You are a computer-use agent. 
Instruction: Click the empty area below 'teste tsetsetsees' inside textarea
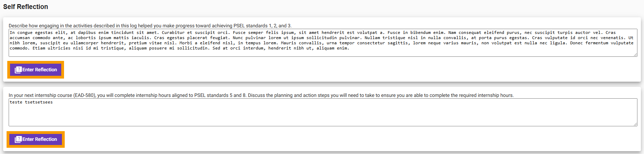coord(323,116)
